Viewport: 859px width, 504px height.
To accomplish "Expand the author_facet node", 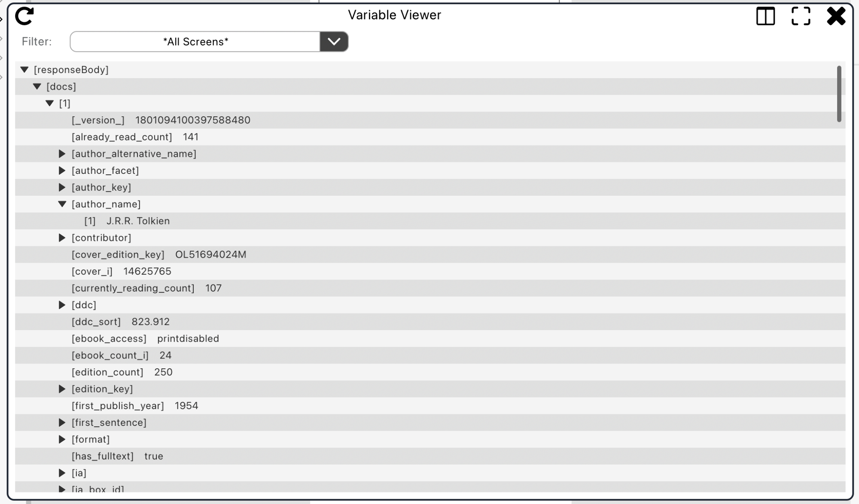I will point(62,170).
